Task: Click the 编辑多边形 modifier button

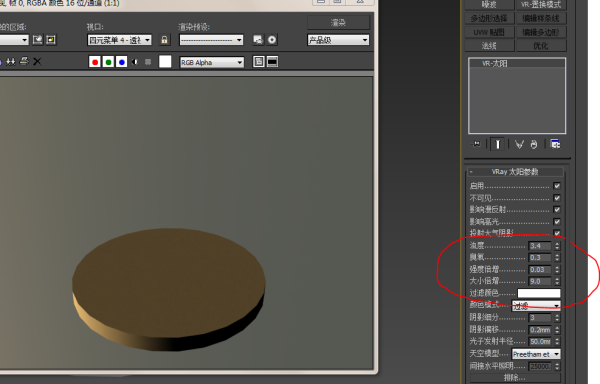Action: click(541, 32)
